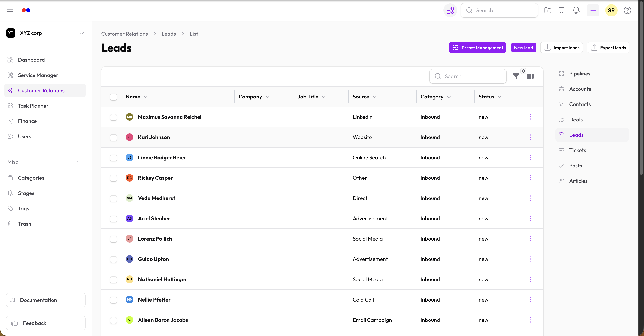
Task: Click the KJ avatar of Kari Johnson
Action: pos(129,137)
